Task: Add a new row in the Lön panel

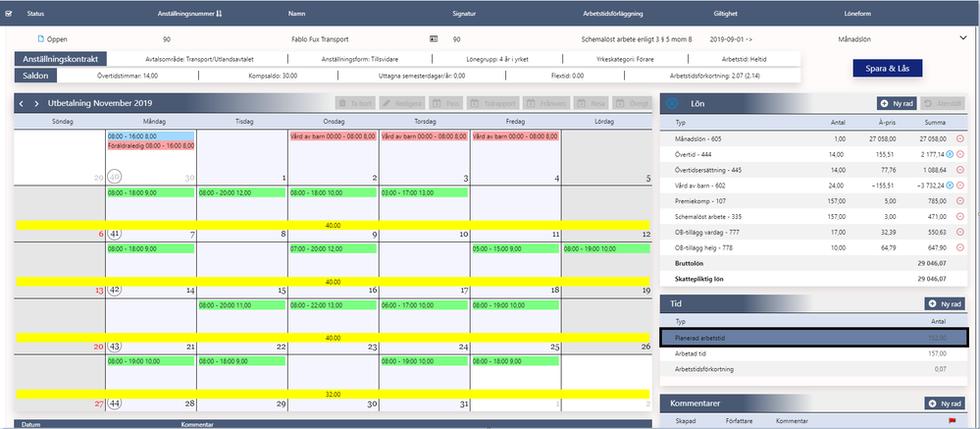Action: click(898, 103)
